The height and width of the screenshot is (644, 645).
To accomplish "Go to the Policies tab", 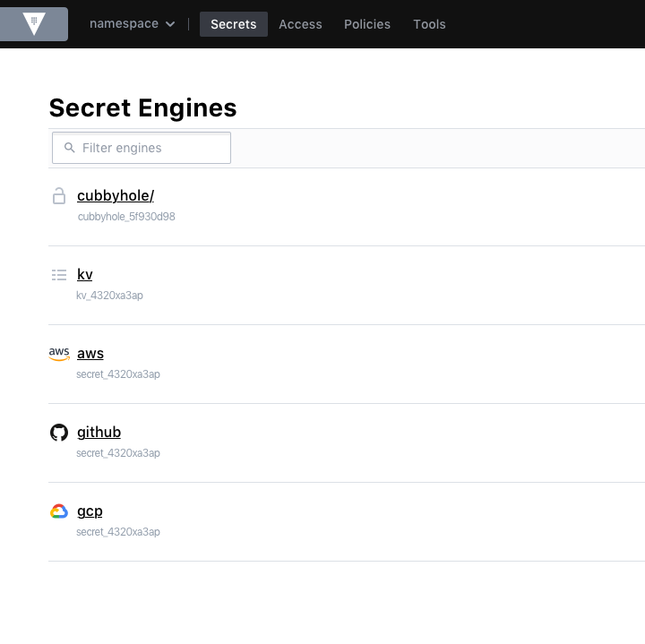I will (x=367, y=24).
